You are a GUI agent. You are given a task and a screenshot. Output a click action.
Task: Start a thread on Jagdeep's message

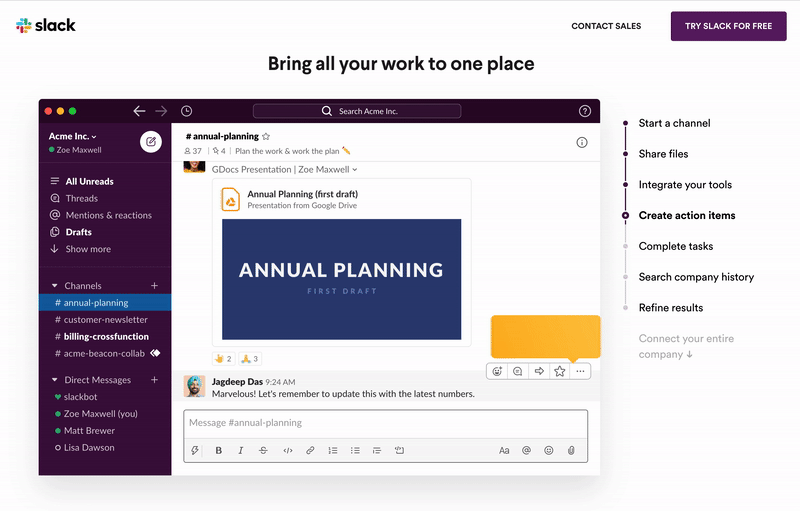coord(518,371)
